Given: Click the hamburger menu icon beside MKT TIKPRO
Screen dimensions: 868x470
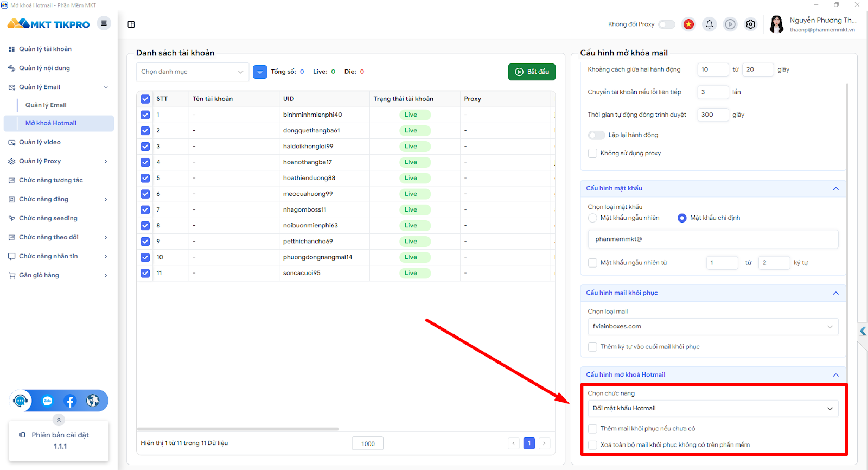Looking at the screenshot, I should pos(104,23).
